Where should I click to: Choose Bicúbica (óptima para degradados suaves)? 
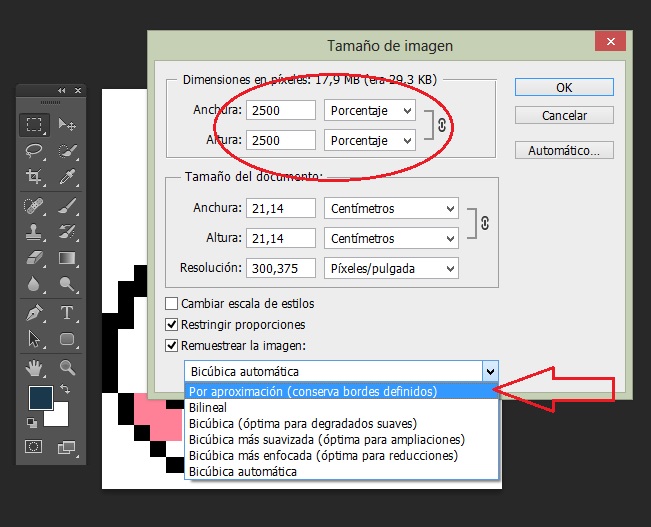pyautogui.click(x=341, y=424)
